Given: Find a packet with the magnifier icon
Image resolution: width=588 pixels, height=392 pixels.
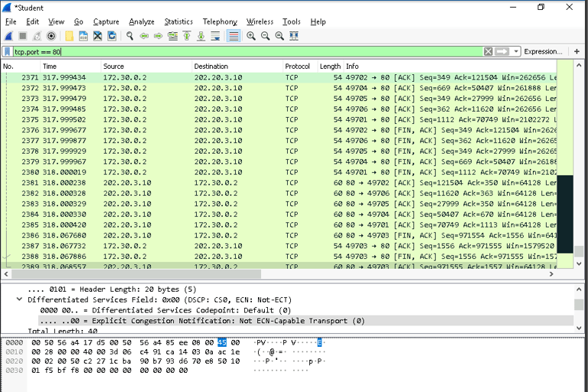Looking at the screenshot, I should (x=129, y=36).
